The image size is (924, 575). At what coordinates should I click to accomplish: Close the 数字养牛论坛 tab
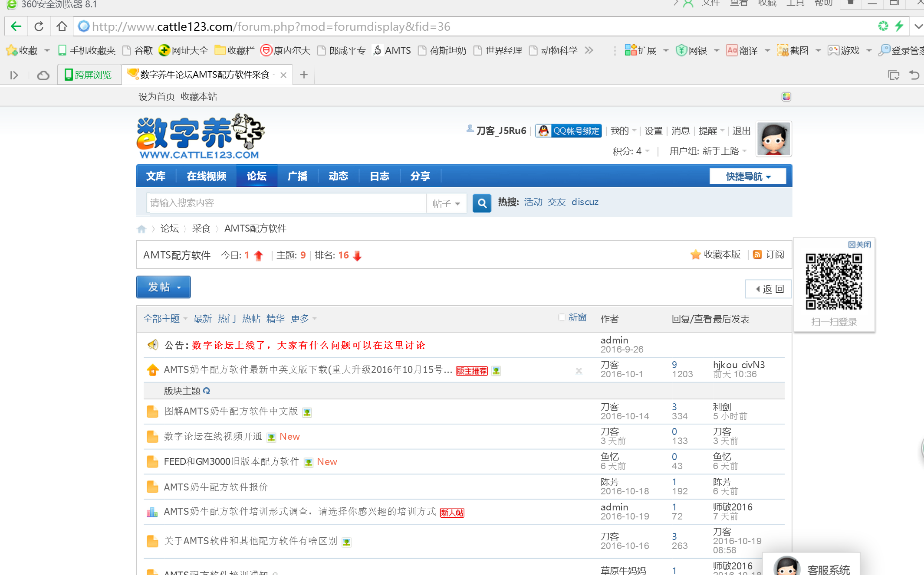tap(283, 75)
